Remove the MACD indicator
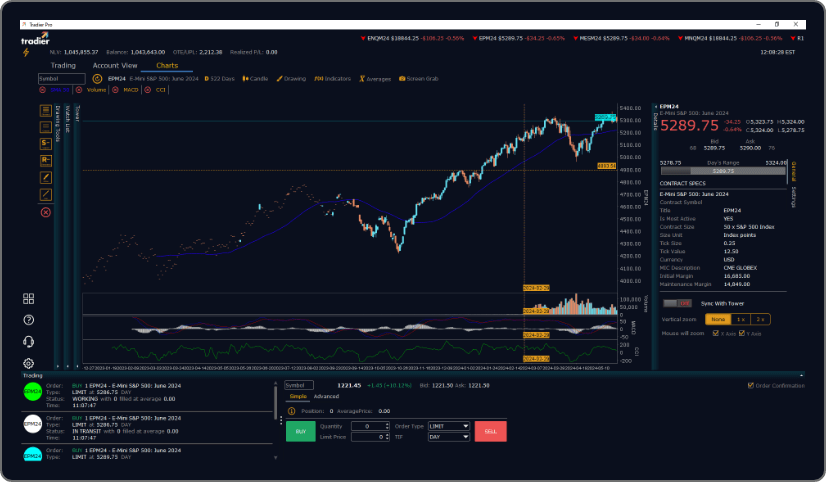 (x=115, y=90)
